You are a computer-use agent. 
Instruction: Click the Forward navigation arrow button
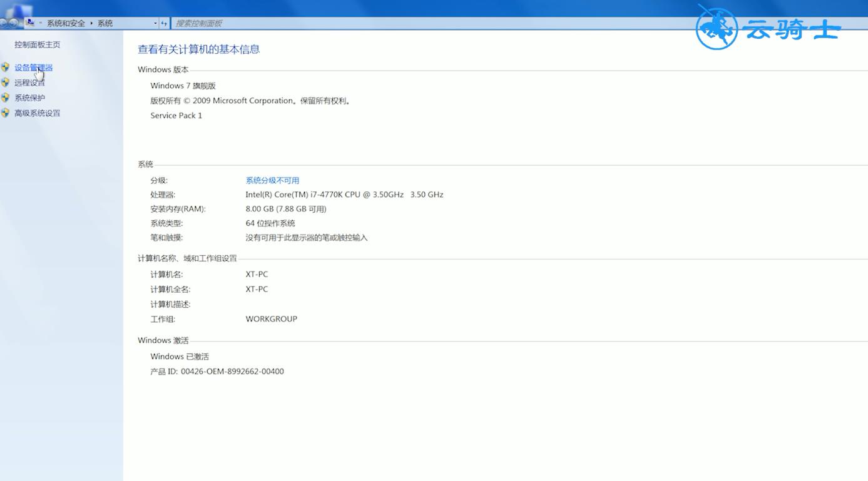pos(13,23)
